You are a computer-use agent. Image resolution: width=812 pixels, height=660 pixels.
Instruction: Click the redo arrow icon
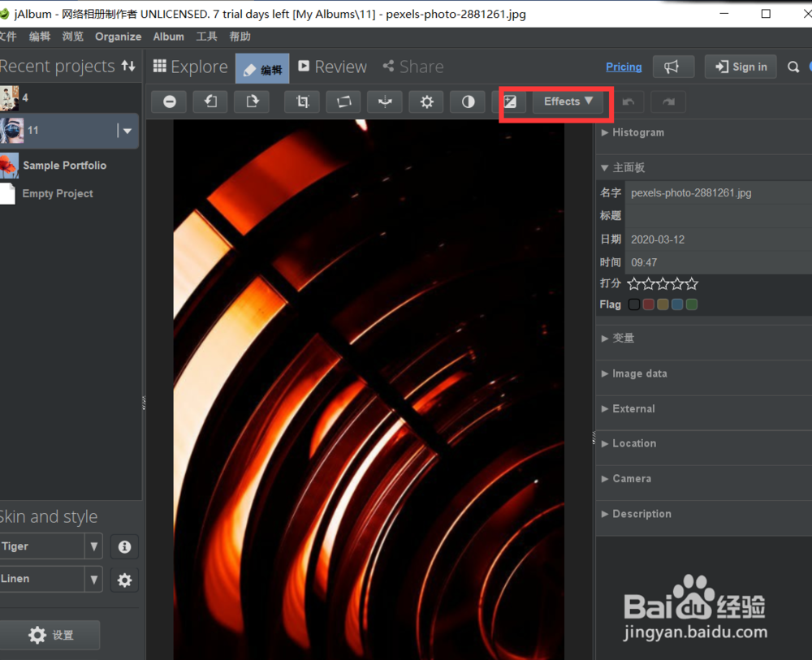pos(668,101)
